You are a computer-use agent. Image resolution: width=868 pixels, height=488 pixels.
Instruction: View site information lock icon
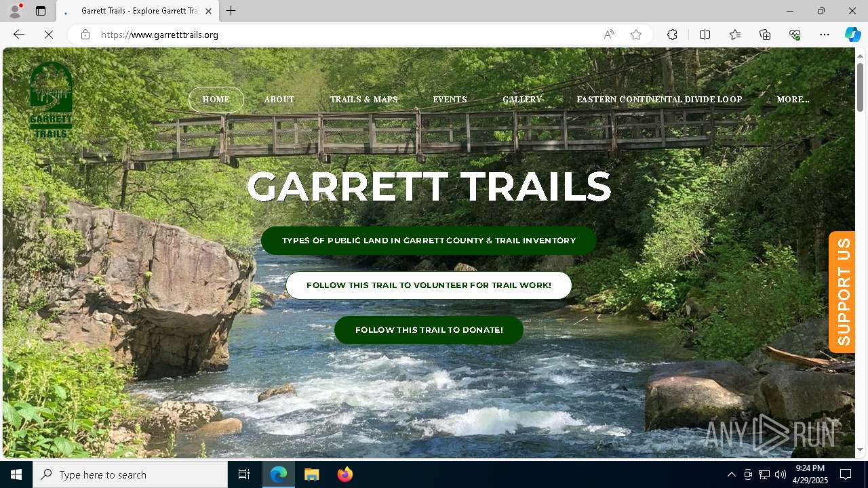pos(85,35)
